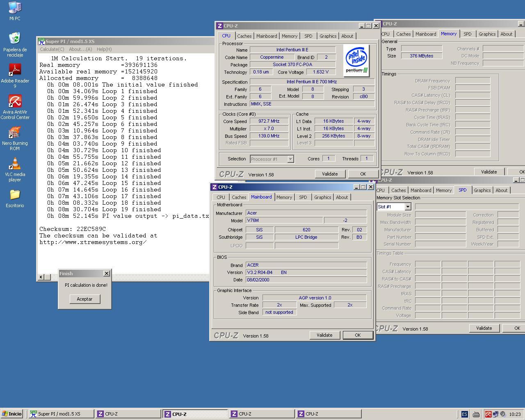Open Calculate(C) menu in Super PI
Screen dimensions: 525x420
52,49
